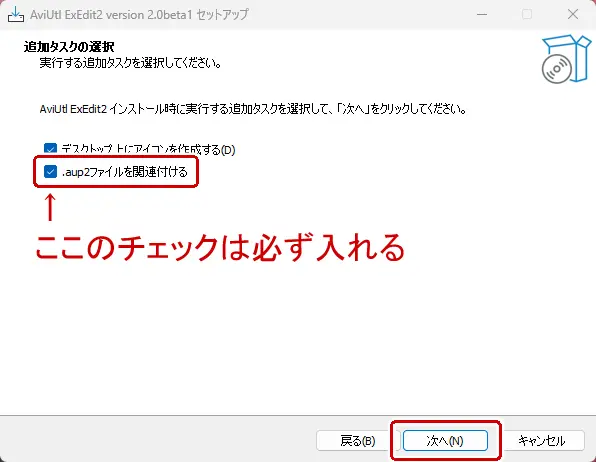The height and width of the screenshot is (462, 596).
Task: Toggle the desktop icon creation checkbox
Action: pyautogui.click(x=50, y=149)
